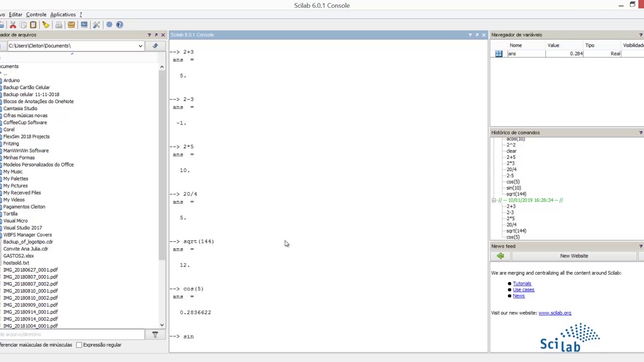This screenshot has height=362, width=644.
Task: Select the Visual Studio 2017 folder
Action: coord(23,228)
